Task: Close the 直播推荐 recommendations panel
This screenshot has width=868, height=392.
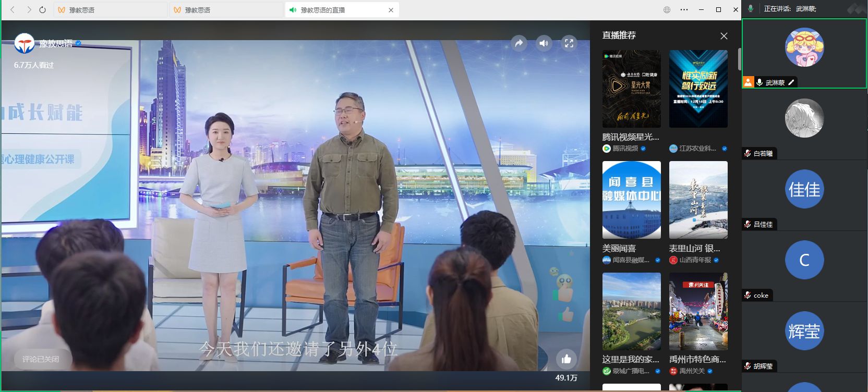Action: [724, 36]
